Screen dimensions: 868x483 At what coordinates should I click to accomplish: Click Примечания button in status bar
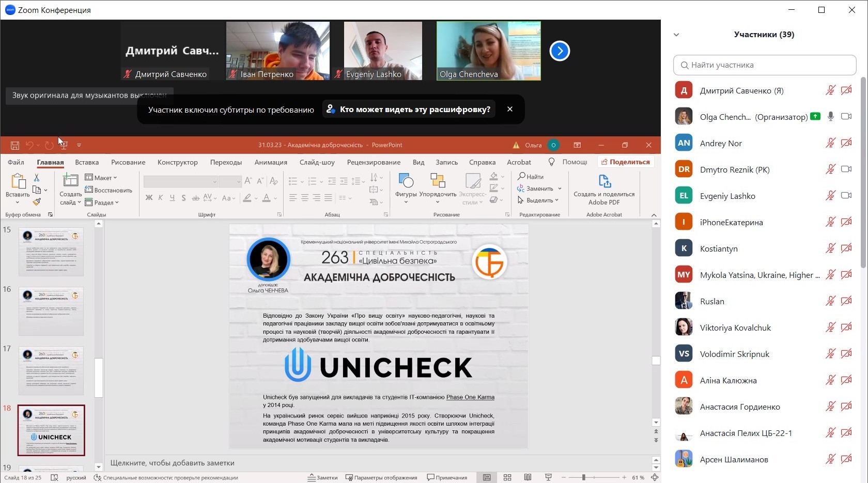(x=447, y=477)
